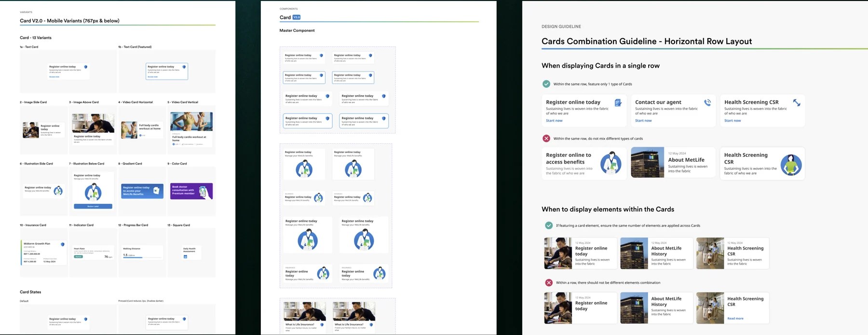Click the 'DESIGN GUIDELINE' caption
The image size is (868, 335).
[x=561, y=27]
